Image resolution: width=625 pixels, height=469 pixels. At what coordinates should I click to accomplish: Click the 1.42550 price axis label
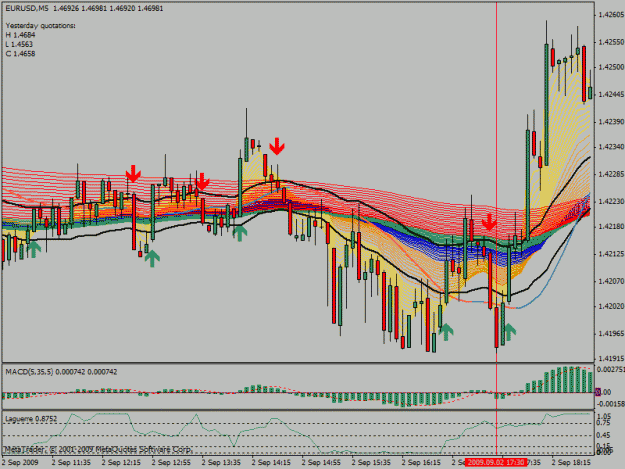click(x=611, y=42)
